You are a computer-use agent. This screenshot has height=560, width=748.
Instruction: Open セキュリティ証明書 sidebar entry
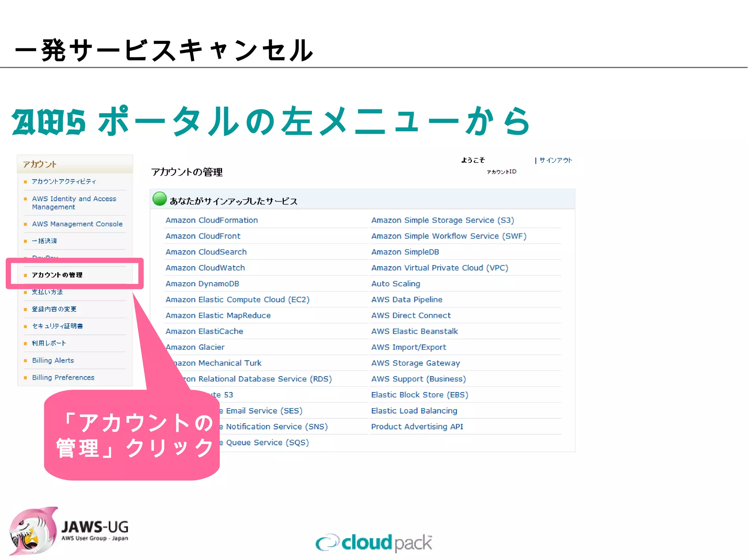coord(57,326)
